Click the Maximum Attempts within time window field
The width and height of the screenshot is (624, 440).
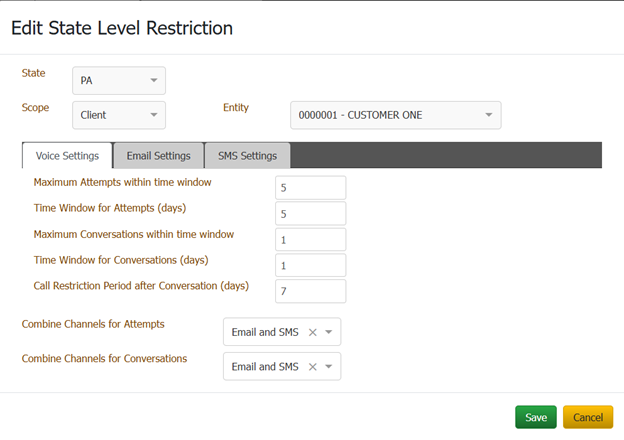310,188
